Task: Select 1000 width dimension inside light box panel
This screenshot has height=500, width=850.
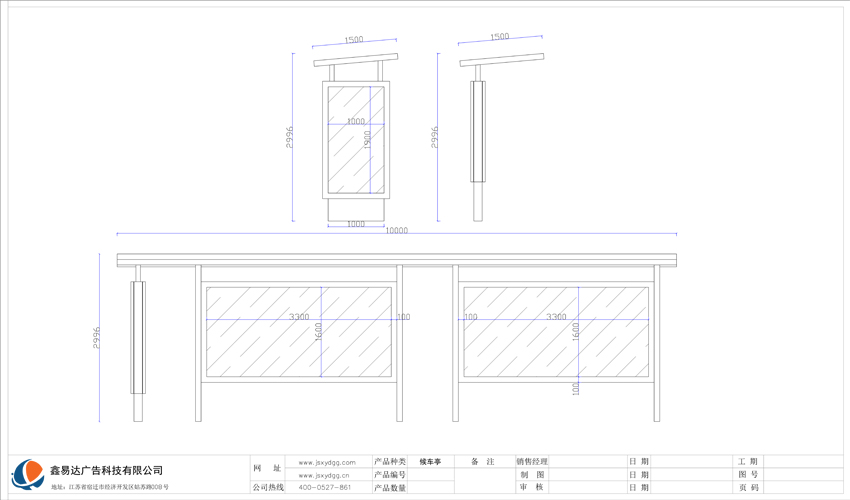Action: point(356,121)
